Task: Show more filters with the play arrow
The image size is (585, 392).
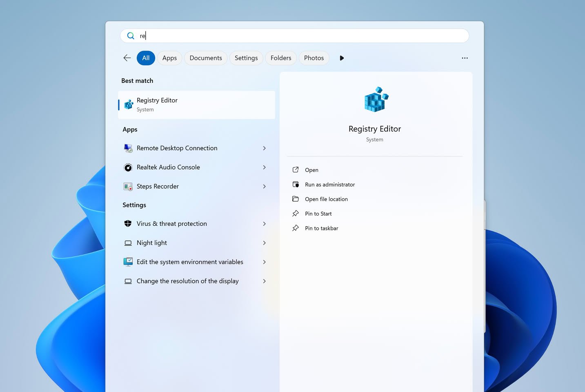Action: (342, 58)
